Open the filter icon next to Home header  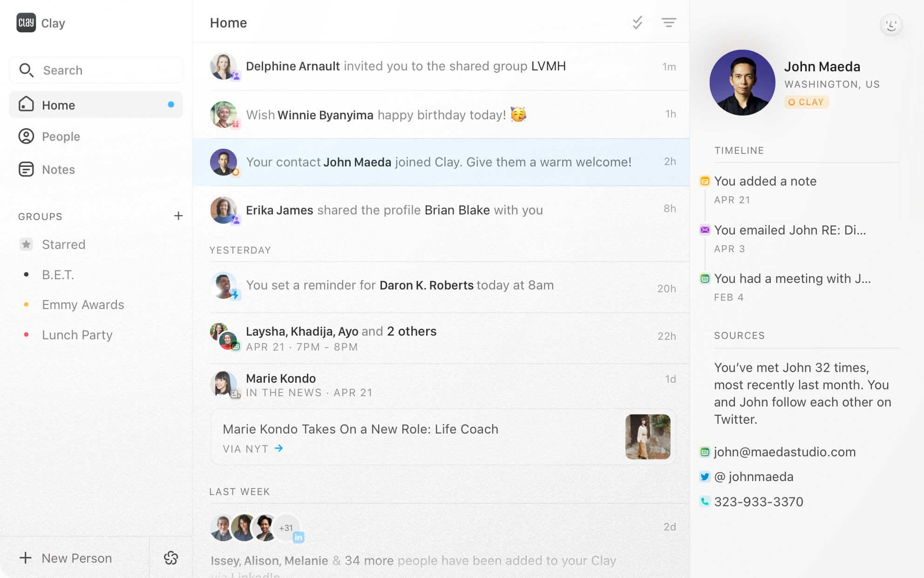tap(669, 22)
